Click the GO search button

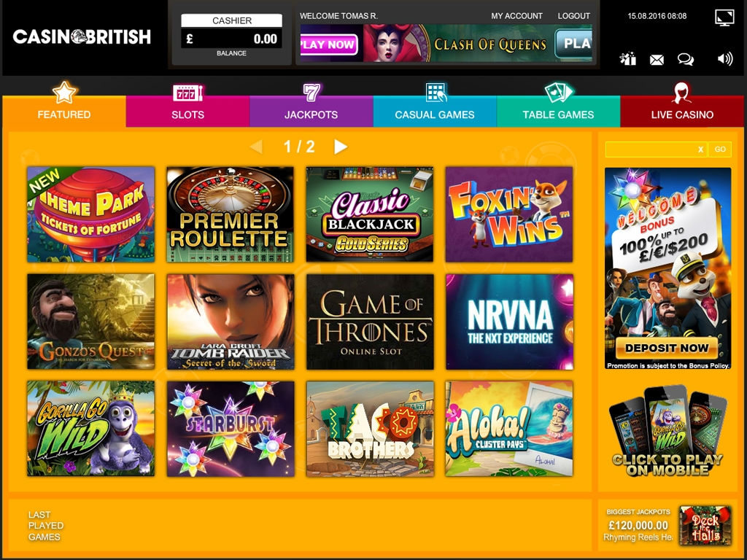coord(720,149)
